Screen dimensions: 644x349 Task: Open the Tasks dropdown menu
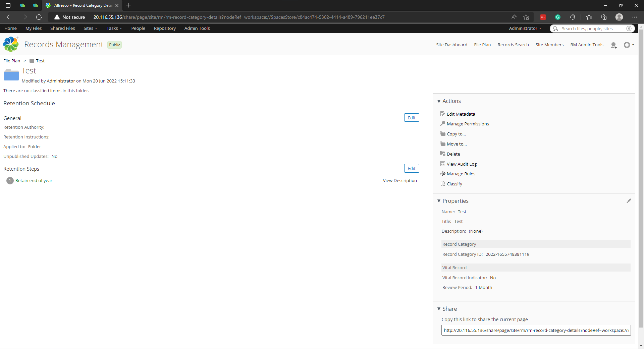[x=114, y=28]
